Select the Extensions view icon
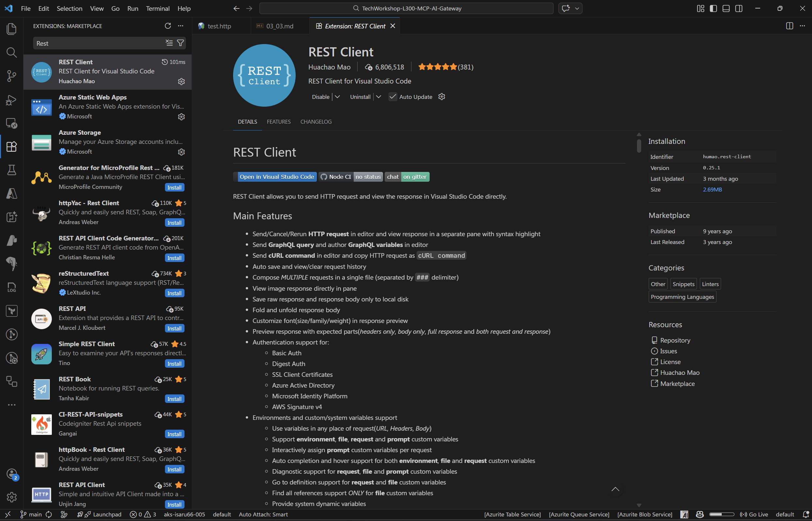This screenshot has height=521, width=812. (11, 146)
